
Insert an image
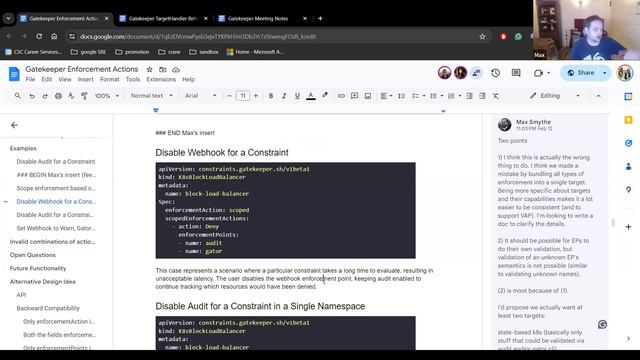pyautogui.click(x=368, y=96)
